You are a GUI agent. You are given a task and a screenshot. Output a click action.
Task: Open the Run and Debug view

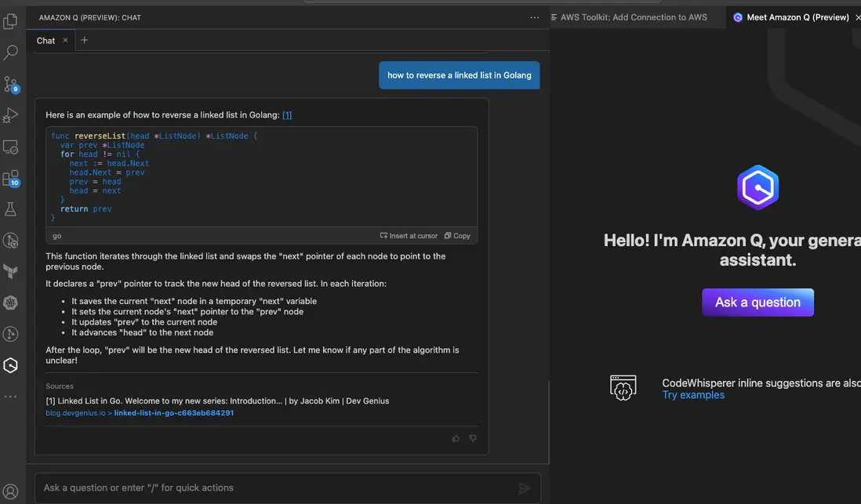pos(11,116)
